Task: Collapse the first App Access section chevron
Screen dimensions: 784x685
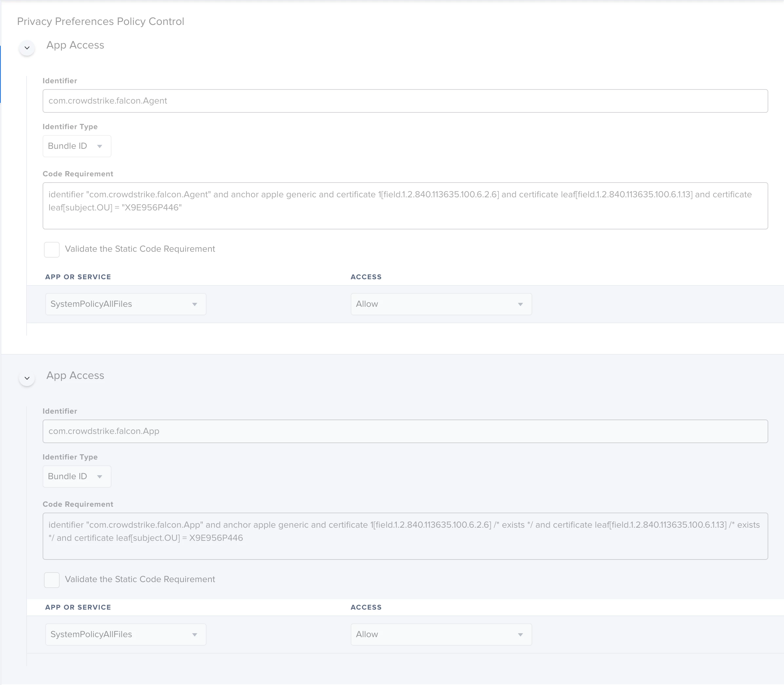Action: click(x=27, y=48)
